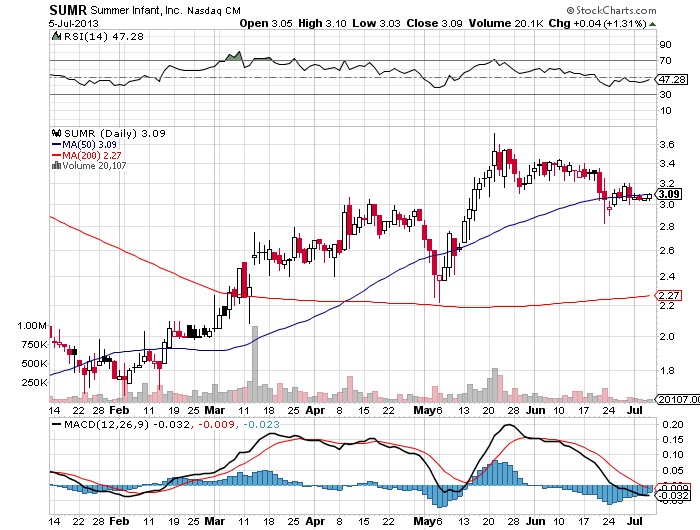Click the Volume bars legend icon

[56, 165]
